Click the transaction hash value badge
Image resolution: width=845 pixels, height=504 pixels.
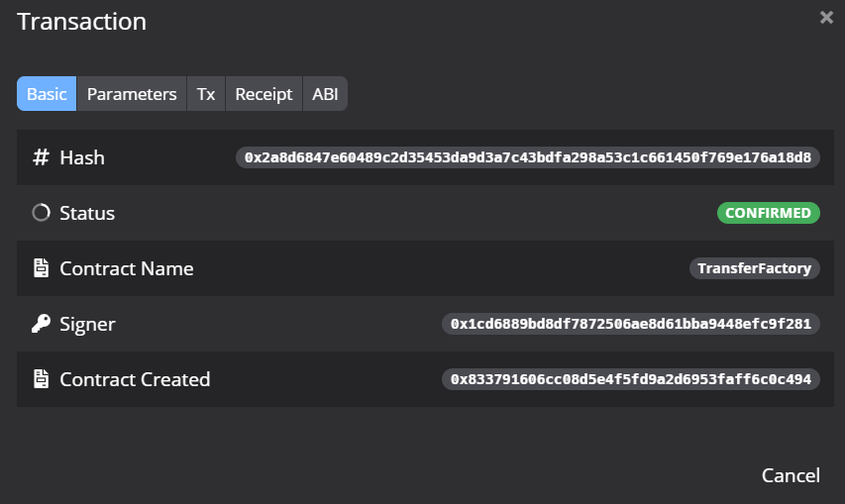click(x=528, y=157)
